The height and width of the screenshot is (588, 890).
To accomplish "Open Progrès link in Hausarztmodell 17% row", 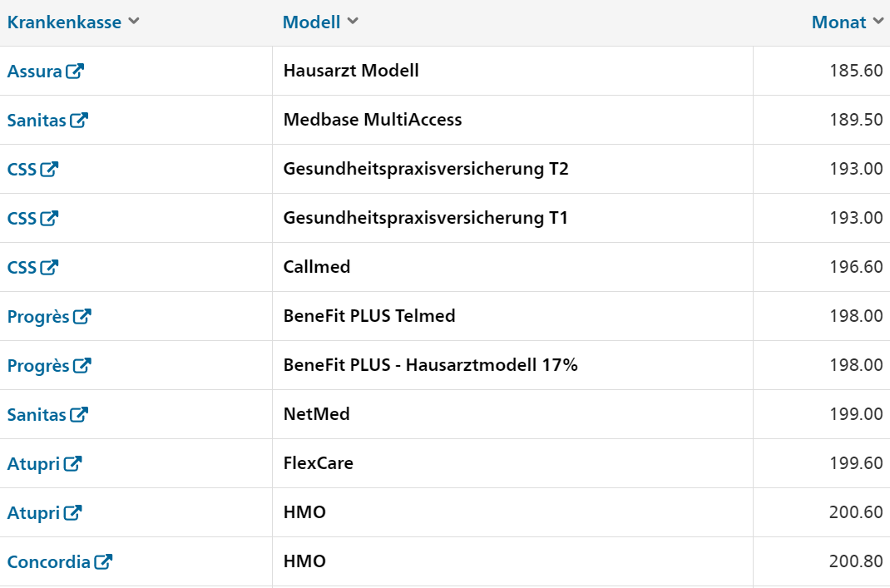I will [38, 365].
